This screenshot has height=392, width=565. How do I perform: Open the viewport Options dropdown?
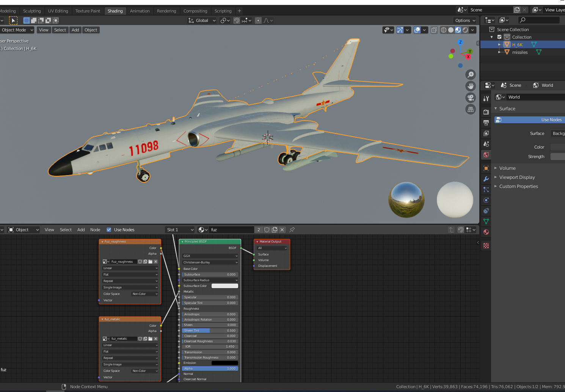(x=465, y=20)
